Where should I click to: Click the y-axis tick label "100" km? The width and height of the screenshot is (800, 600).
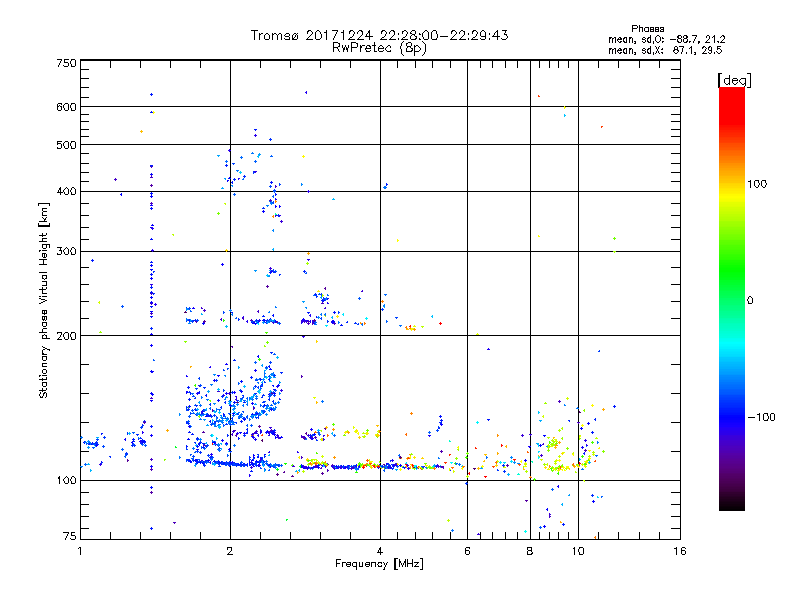(x=66, y=480)
